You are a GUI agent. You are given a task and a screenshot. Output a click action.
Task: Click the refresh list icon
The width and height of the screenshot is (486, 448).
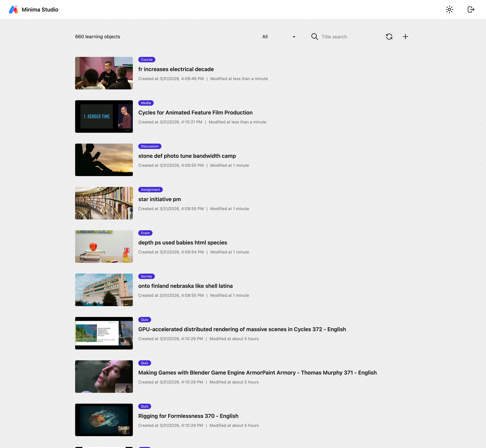point(389,37)
